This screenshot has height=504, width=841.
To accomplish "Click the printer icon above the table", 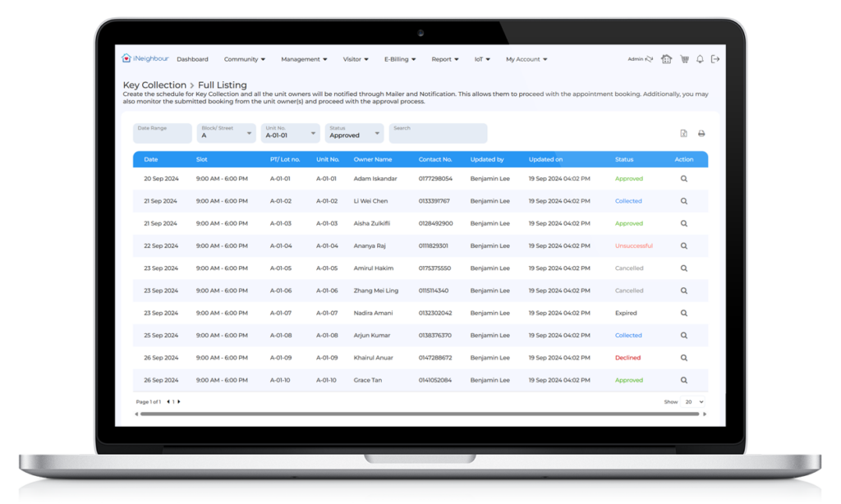I will 701,134.
